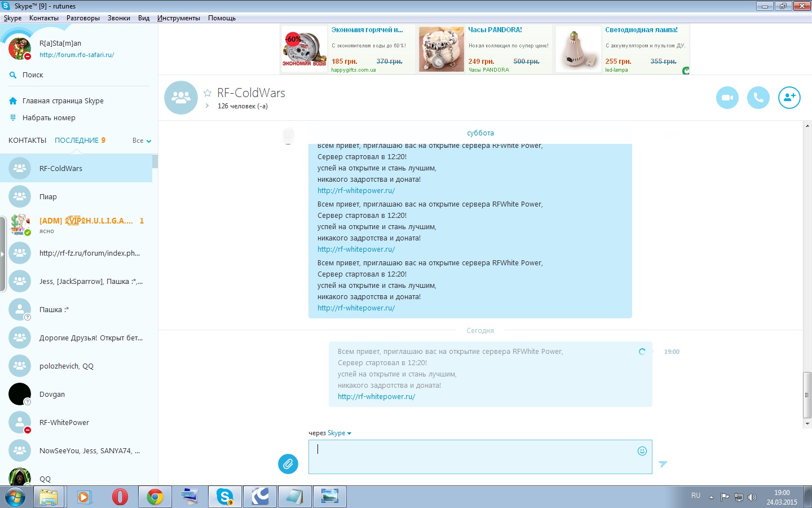The width and height of the screenshot is (812, 508).
Task: Open the emoticon picker
Action: coord(642,450)
